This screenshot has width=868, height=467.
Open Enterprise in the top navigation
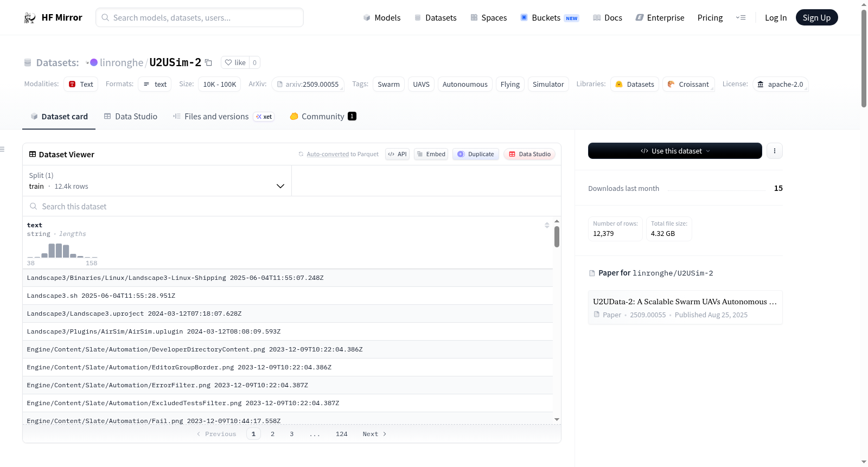click(660, 18)
